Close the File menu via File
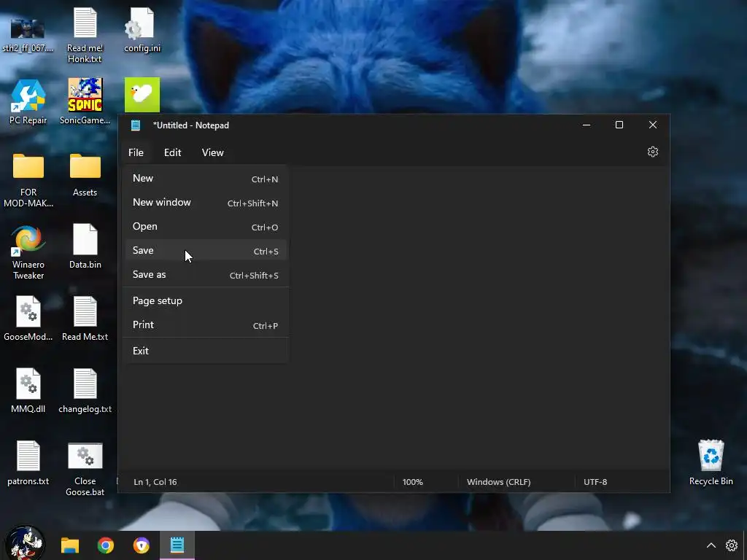This screenshot has height=560, width=747. (136, 152)
